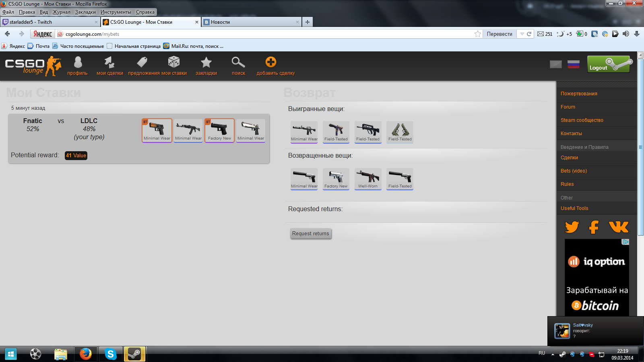Click the Steam Logout button

609,64
